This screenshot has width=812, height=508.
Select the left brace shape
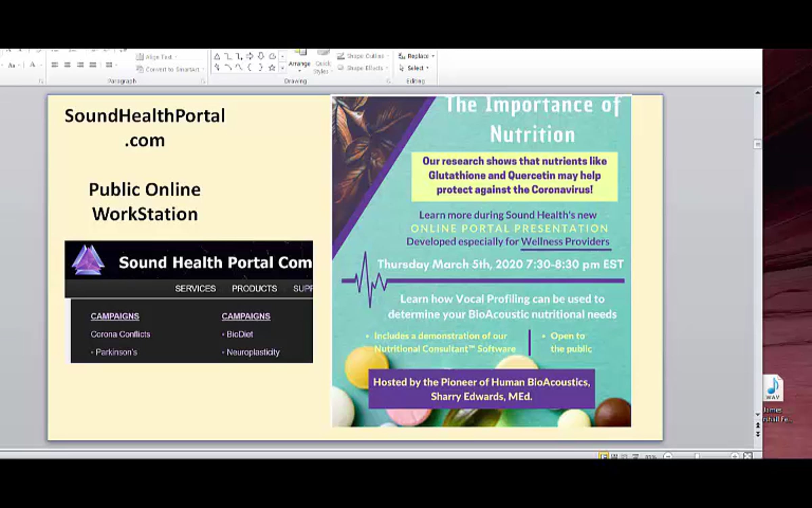point(250,68)
